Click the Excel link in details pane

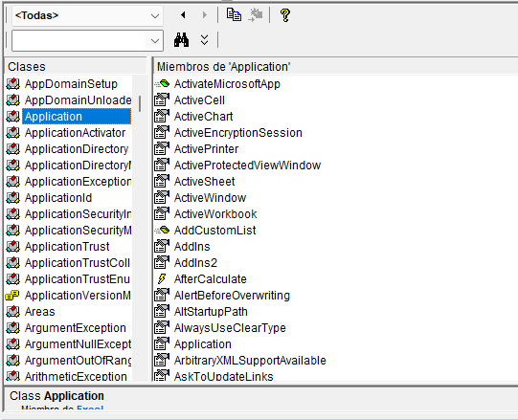pyautogui.click(x=90, y=409)
